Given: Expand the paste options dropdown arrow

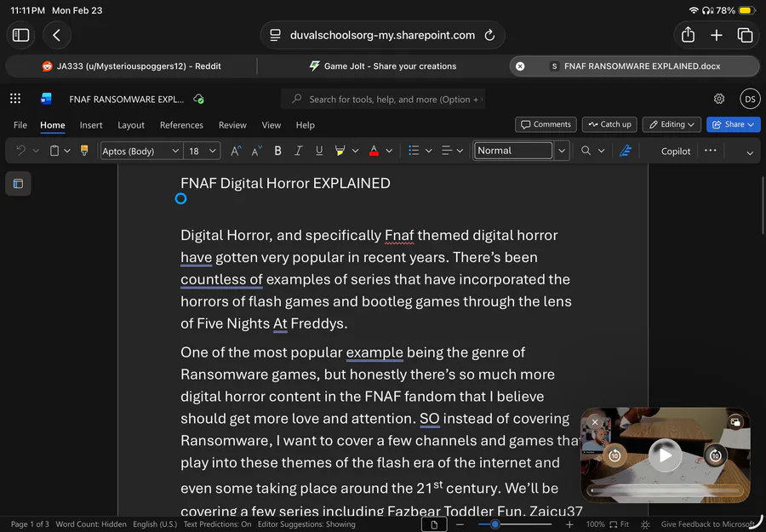Looking at the screenshot, I should (x=67, y=151).
